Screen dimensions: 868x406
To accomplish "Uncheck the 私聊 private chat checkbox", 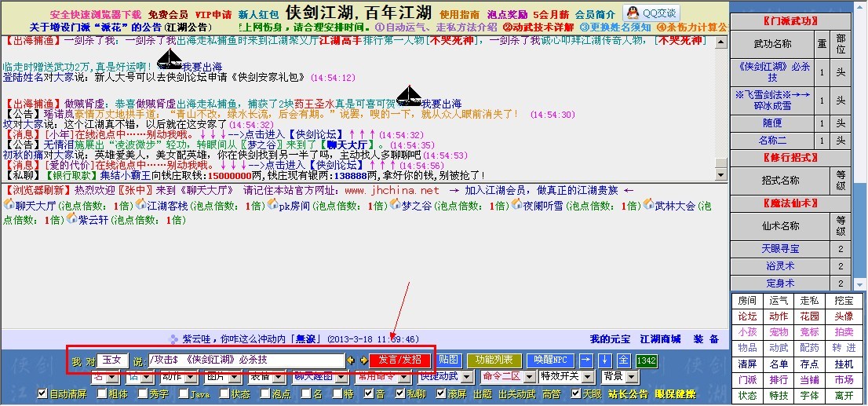I will [x=401, y=394].
